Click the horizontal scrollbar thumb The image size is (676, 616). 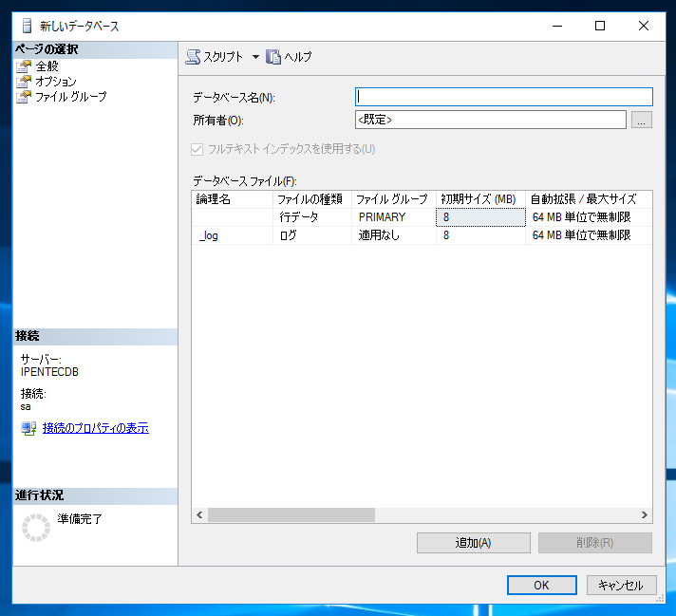[291, 514]
